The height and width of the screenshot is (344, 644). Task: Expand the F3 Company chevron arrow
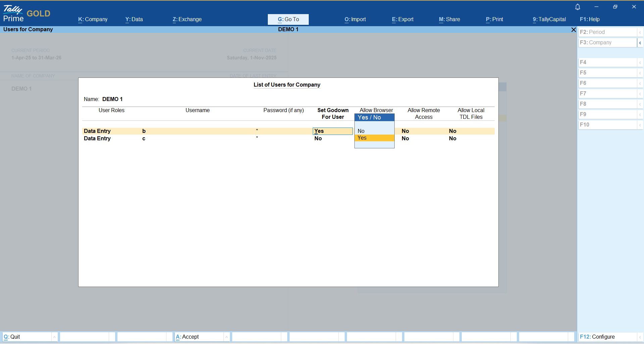click(640, 43)
